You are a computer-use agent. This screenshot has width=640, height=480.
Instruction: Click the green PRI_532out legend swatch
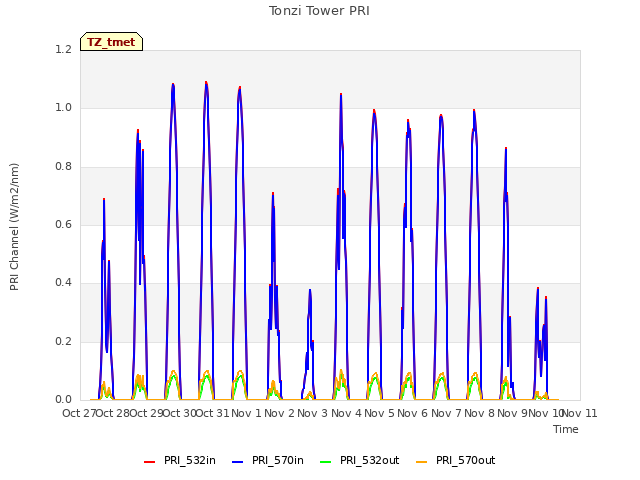pos(326,462)
